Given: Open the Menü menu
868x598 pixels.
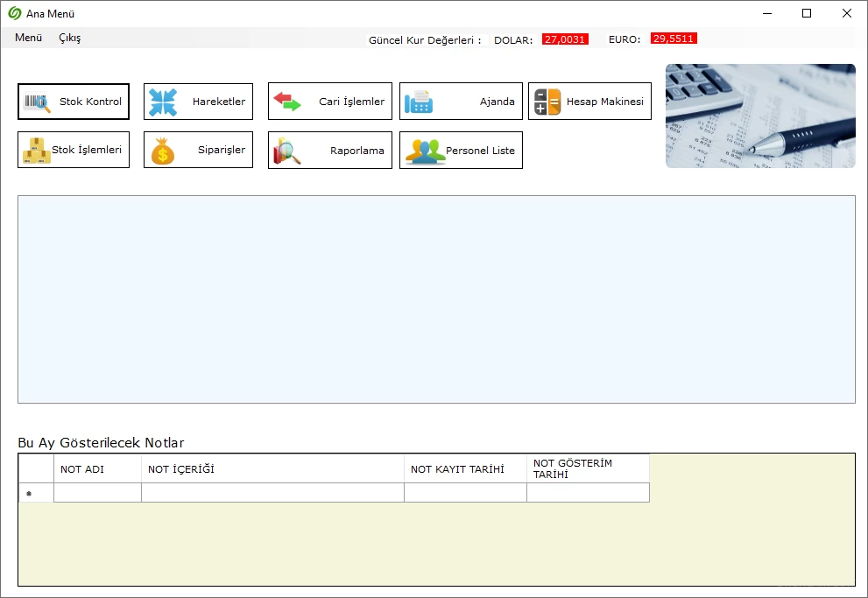Looking at the screenshot, I should (x=28, y=38).
